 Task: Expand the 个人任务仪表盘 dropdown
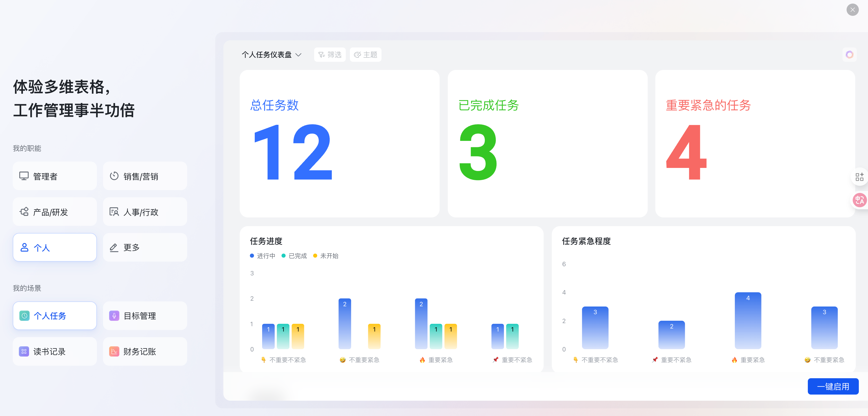(x=271, y=55)
